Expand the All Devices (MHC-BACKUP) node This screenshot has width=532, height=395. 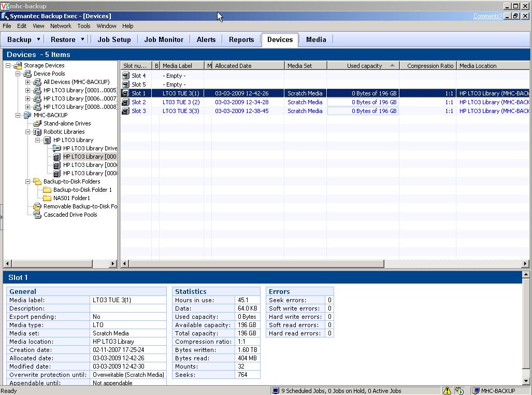[x=28, y=82]
